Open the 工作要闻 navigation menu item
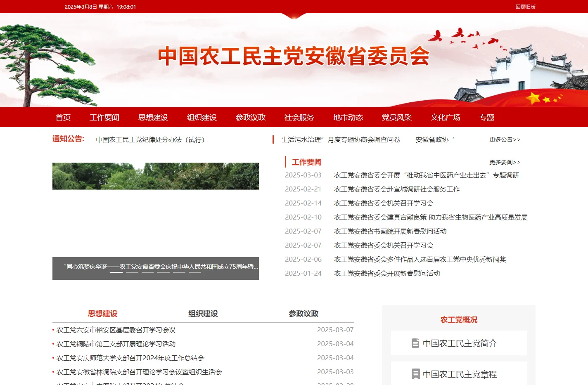Screen dimensions: 588x385 coord(104,118)
